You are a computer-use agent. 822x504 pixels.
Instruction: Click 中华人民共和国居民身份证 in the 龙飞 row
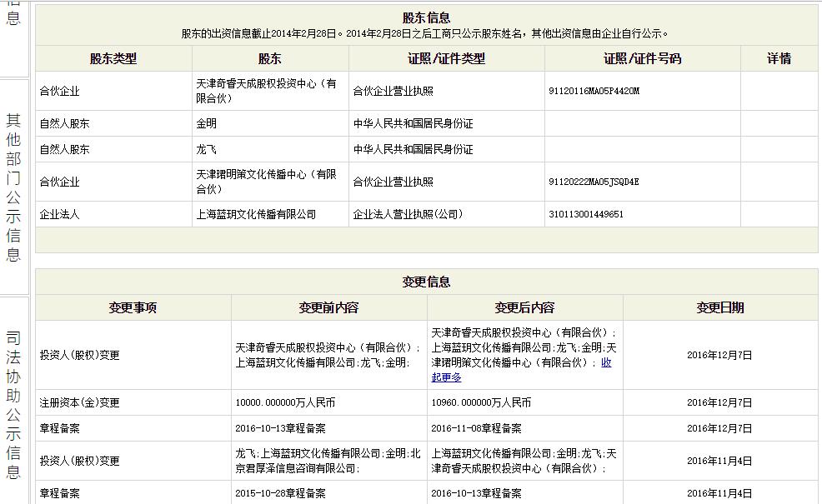[414, 150]
